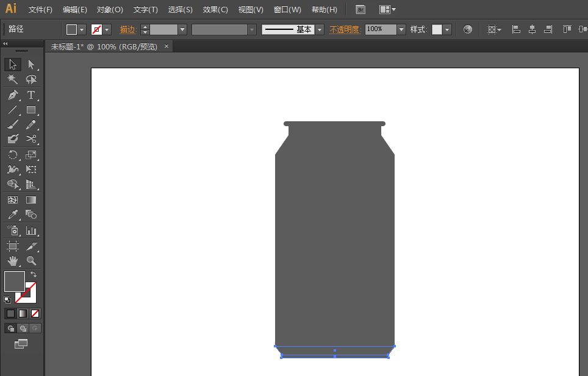Open the 效果(C) menu

(215, 10)
